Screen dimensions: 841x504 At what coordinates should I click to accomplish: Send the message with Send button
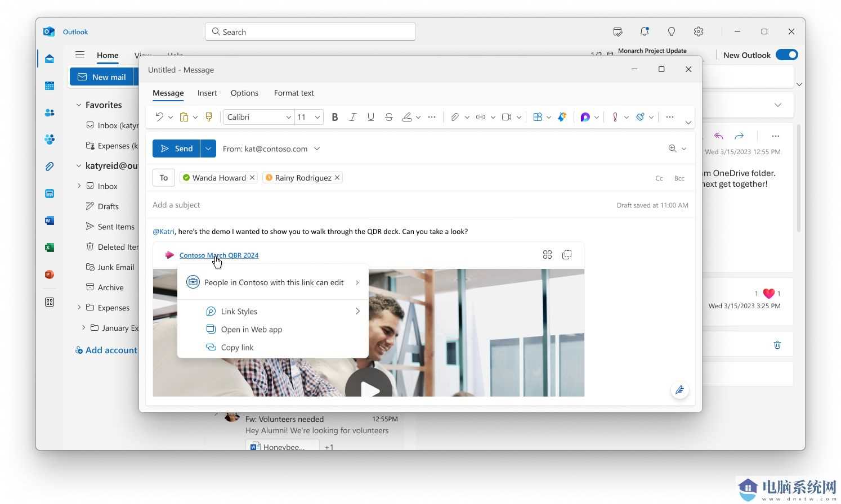(x=176, y=148)
